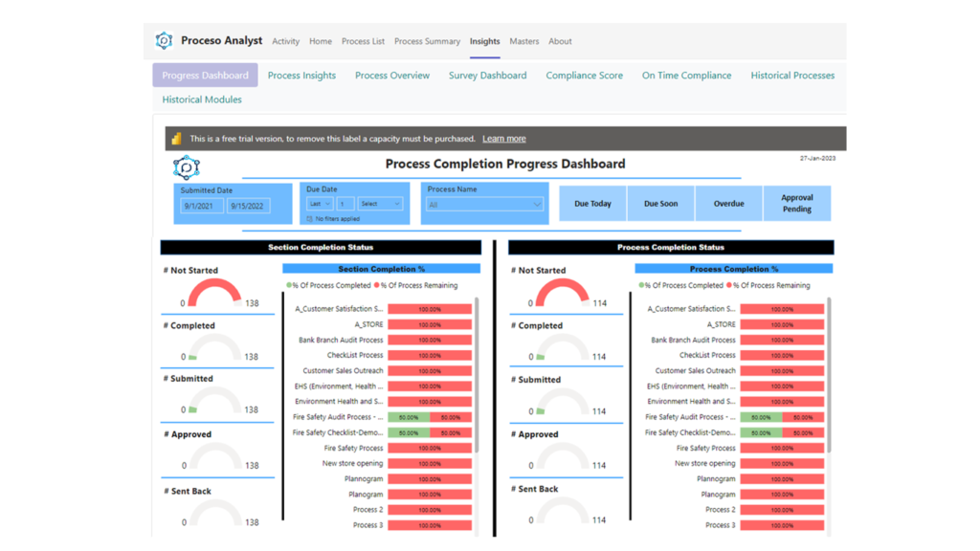Switch to the Survey Dashboard tab
This screenshot has height=551, width=980.
click(x=487, y=76)
